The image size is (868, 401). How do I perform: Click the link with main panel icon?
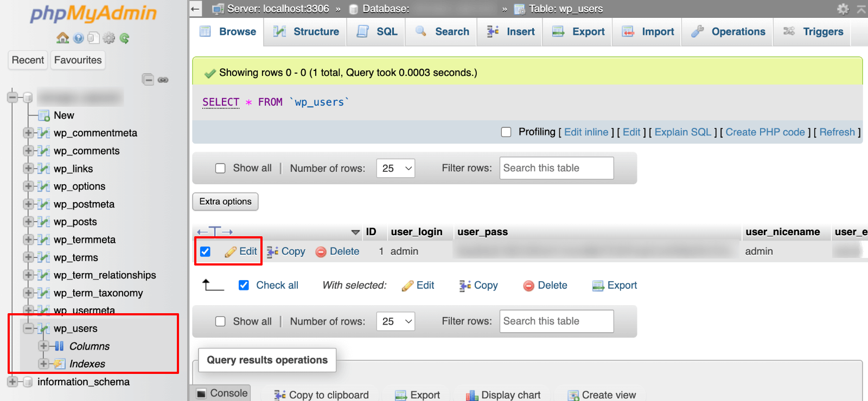point(163,80)
